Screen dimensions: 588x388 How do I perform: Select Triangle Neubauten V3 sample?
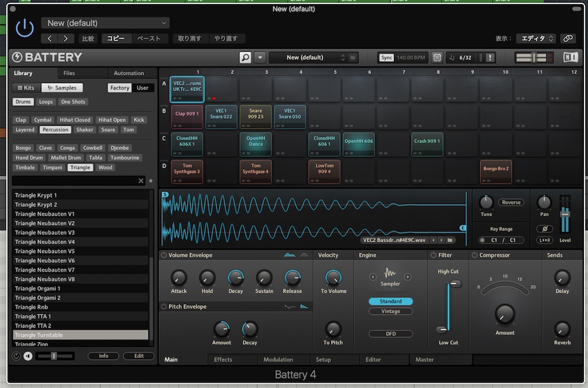(x=45, y=232)
